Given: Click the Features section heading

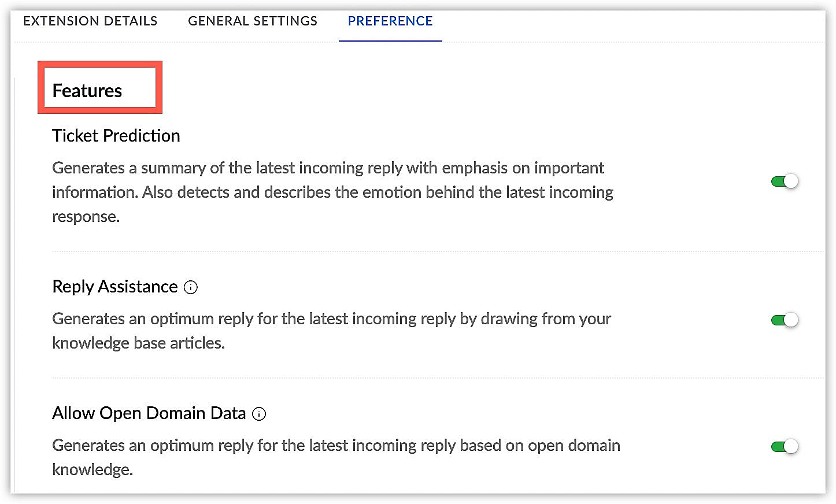Looking at the screenshot, I should pos(87,91).
